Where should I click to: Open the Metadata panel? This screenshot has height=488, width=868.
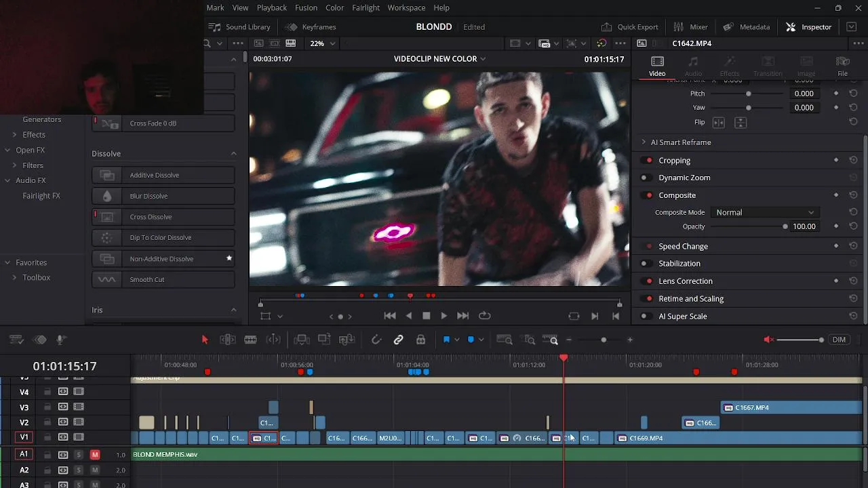(747, 27)
